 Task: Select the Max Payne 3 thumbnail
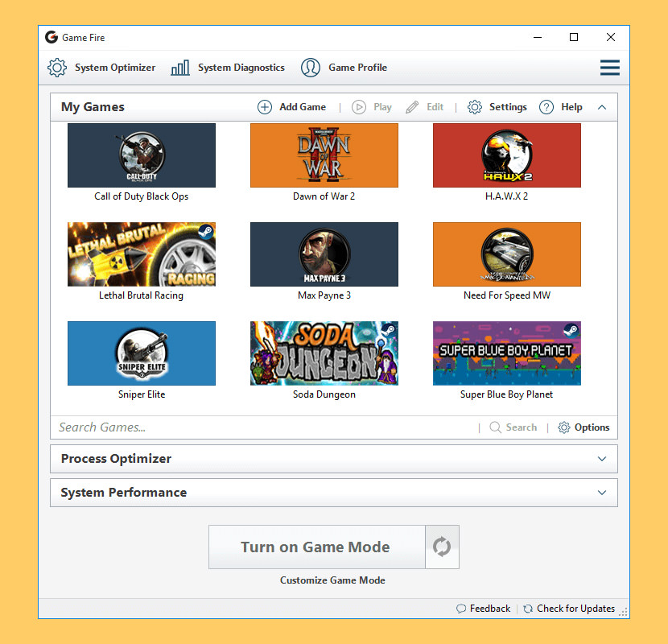tap(324, 254)
